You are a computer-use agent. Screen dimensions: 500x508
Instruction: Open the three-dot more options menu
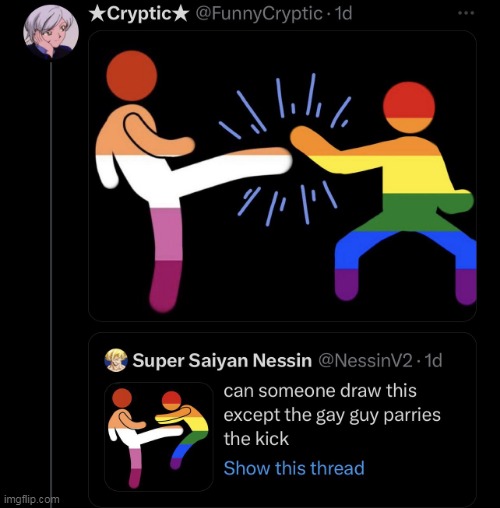(x=466, y=13)
